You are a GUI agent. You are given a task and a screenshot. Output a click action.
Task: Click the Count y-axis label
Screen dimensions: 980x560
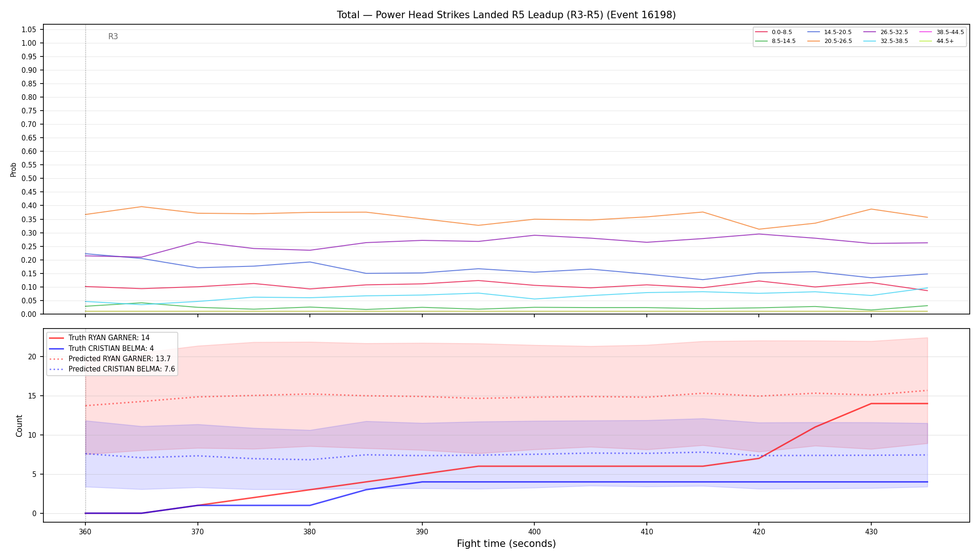(19, 426)
